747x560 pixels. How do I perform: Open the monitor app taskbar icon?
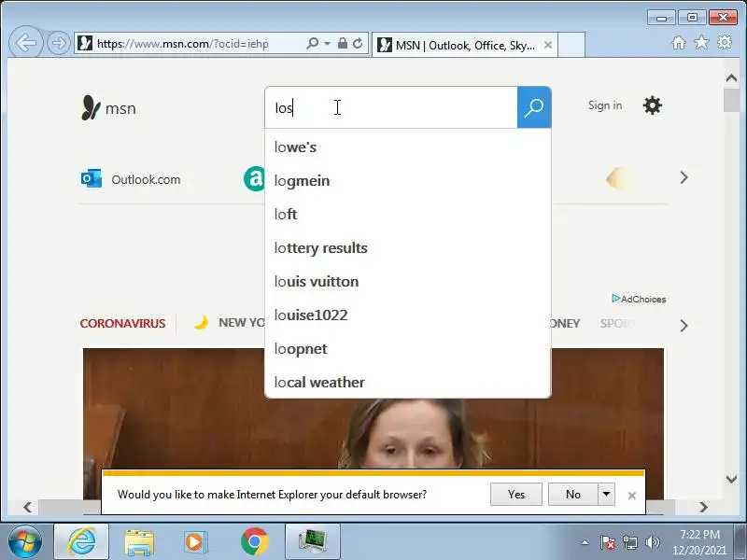click(x=313, y=542)
